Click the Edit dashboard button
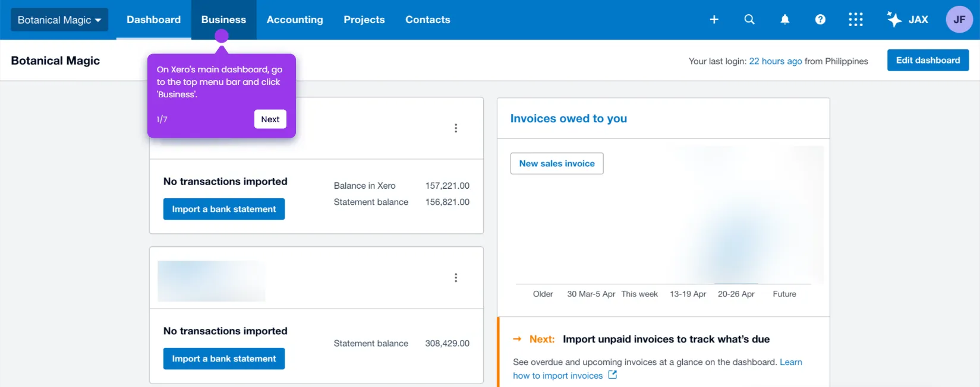 coord(928,60)
